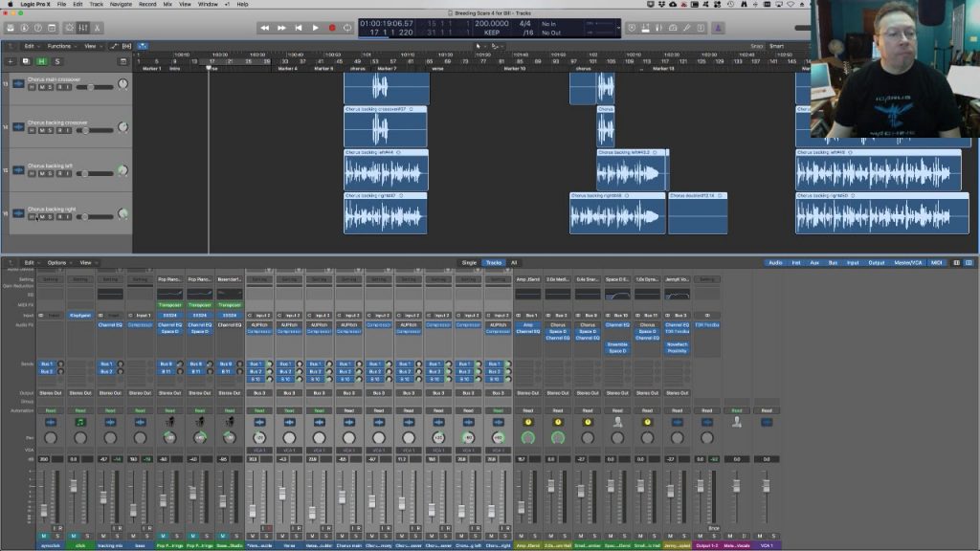Open the Edit menu in the mixer panel

[29, 263]
